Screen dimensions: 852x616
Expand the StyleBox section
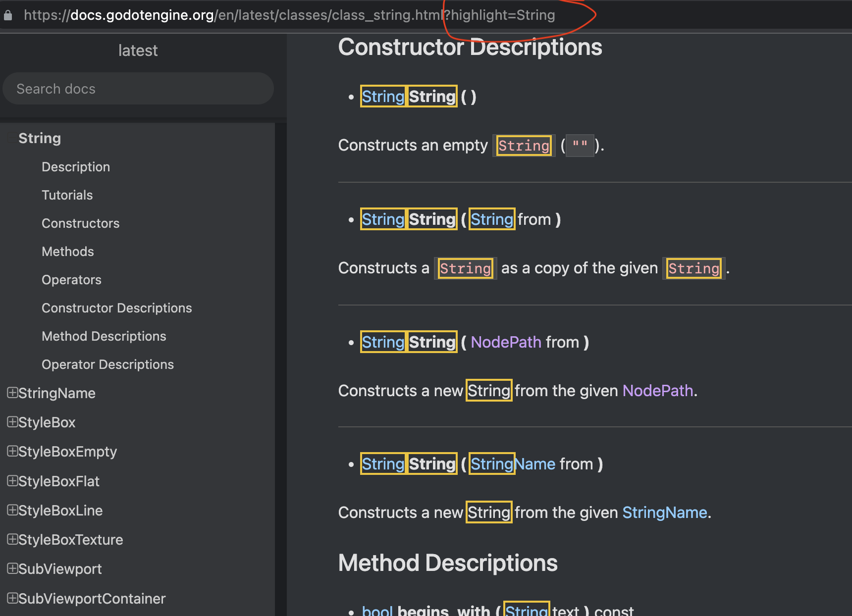tap(12, 422)
